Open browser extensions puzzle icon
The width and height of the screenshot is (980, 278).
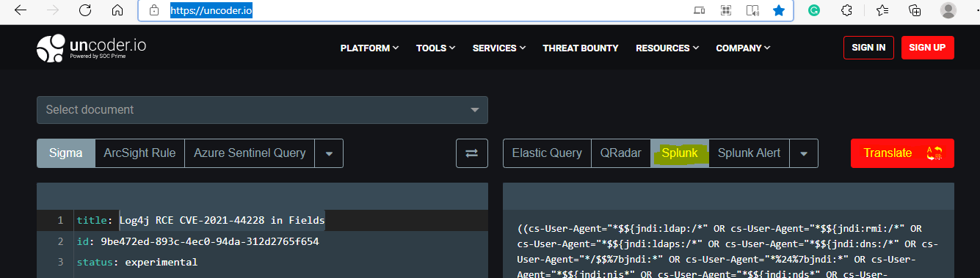(846, 11)
